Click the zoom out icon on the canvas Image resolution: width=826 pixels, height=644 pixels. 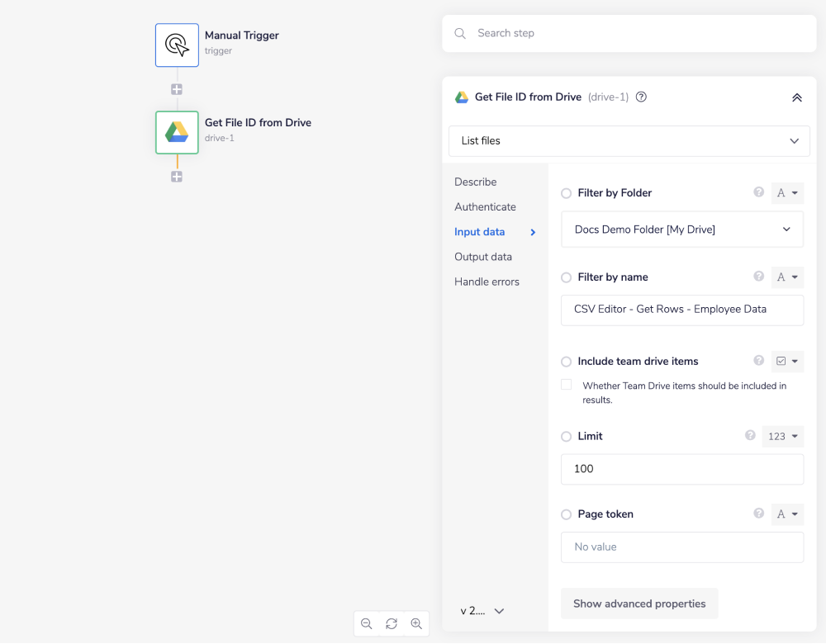click(x=367, y=623)
